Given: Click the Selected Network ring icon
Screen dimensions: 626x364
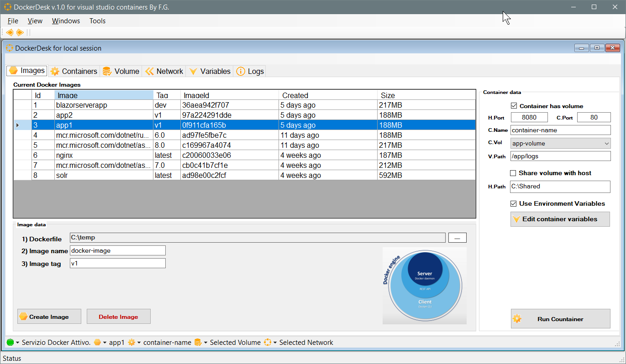Looking at the screenshot, I should (x=268, y=343).
